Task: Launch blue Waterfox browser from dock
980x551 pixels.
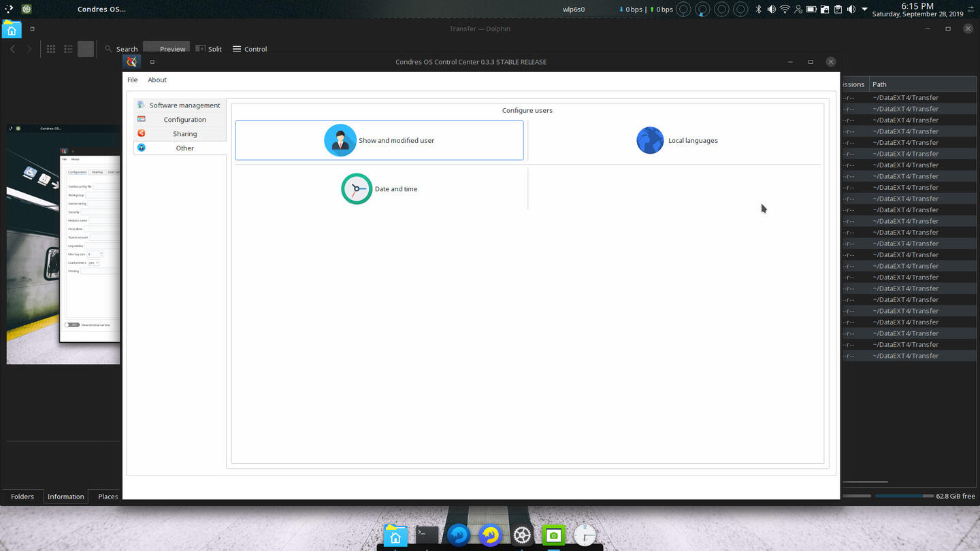Action: [459, 535]
